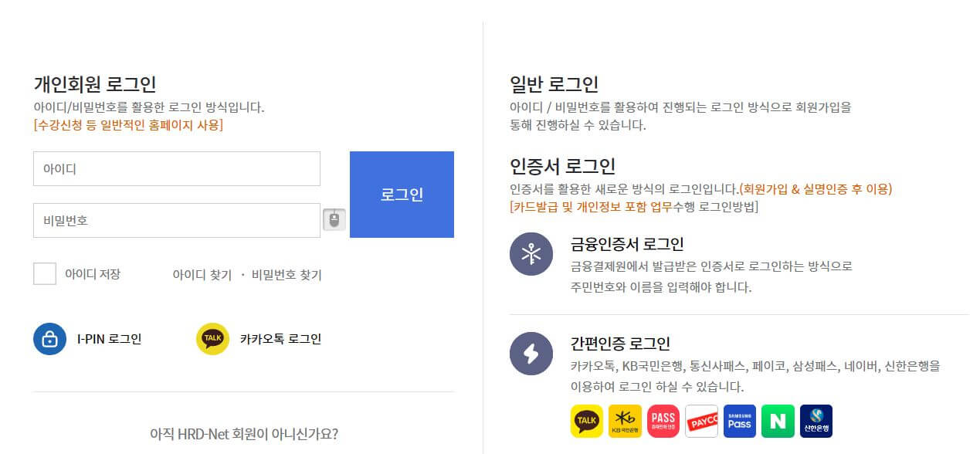Select the KB국민은행 icon
980x454 pixels.
coord(625,421)
